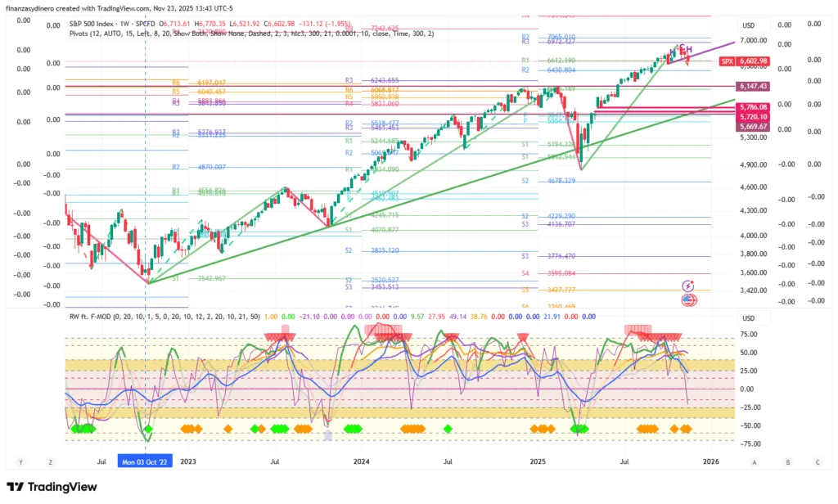Click the 2024 label on time axis

pos(361,462)
